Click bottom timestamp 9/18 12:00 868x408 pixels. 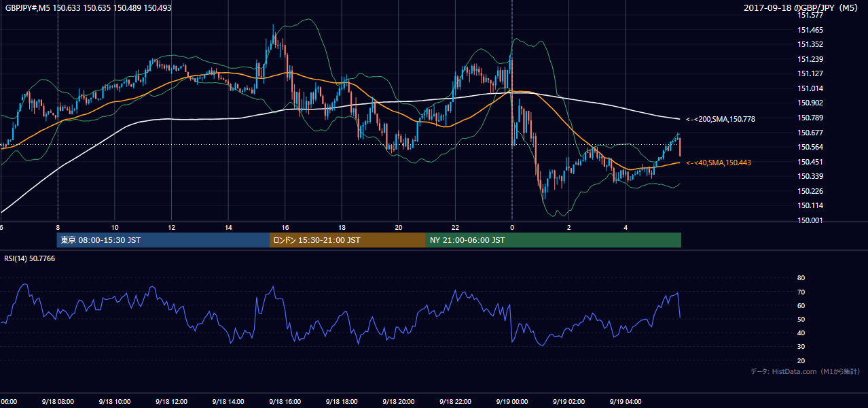coord(171,402)
